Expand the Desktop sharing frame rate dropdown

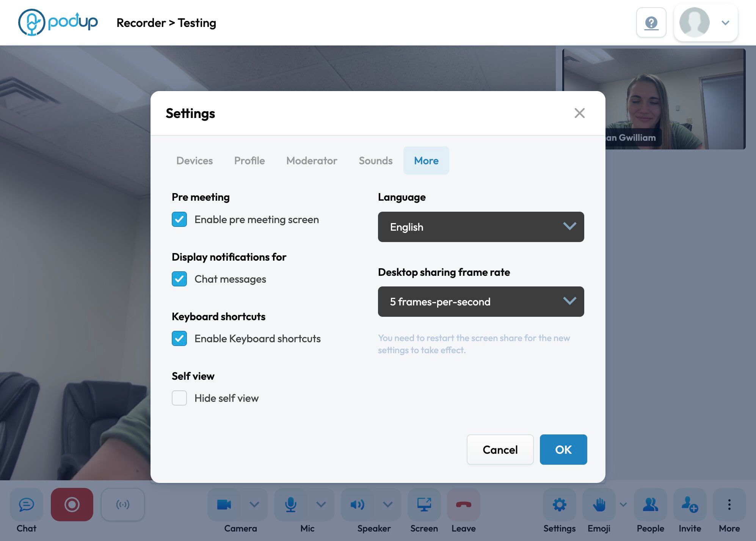click(481, 302)
